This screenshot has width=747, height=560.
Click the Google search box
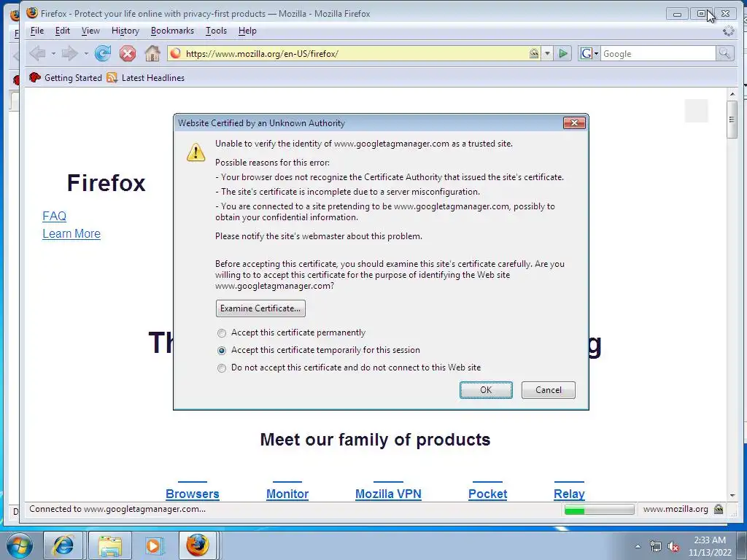(658, 54)
